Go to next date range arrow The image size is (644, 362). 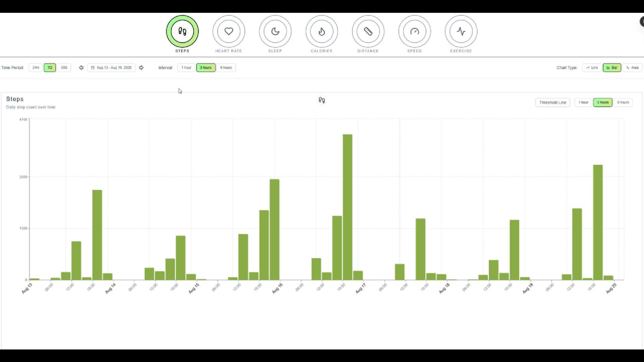point(141,68)
